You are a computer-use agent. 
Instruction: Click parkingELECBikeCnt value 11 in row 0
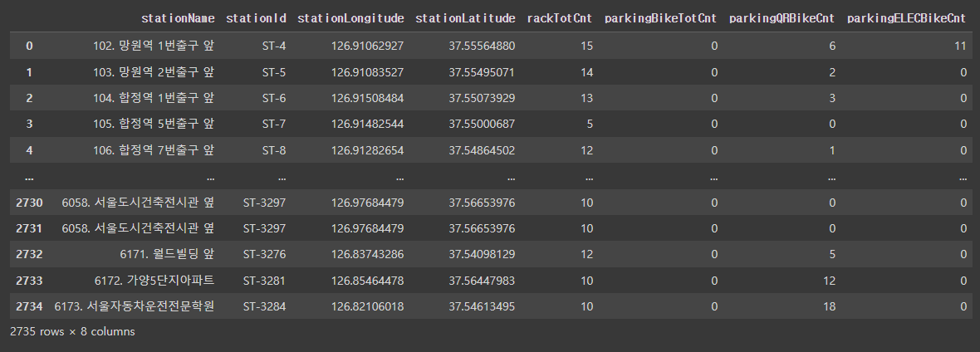pyautogui.click(x=961, y=46)
